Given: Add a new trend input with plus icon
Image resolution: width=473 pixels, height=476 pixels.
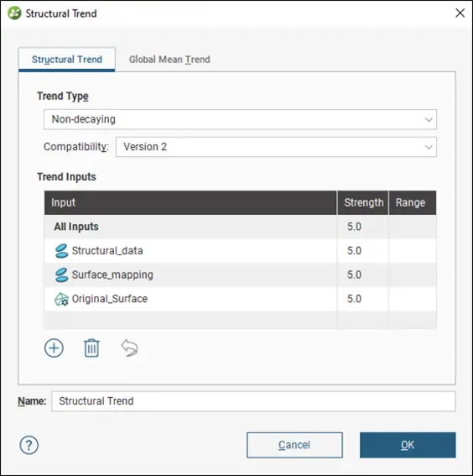Looking at the screenshot, I should [x=54, y=348].
